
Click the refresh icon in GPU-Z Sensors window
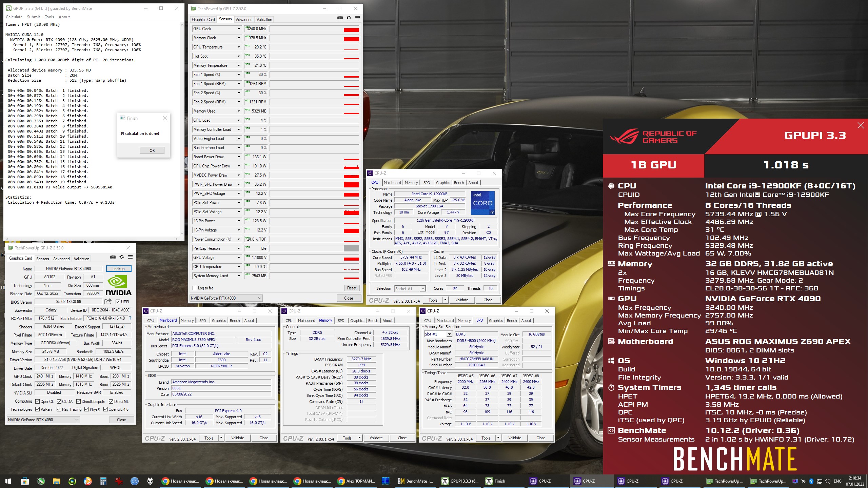[x=349, y=18]
